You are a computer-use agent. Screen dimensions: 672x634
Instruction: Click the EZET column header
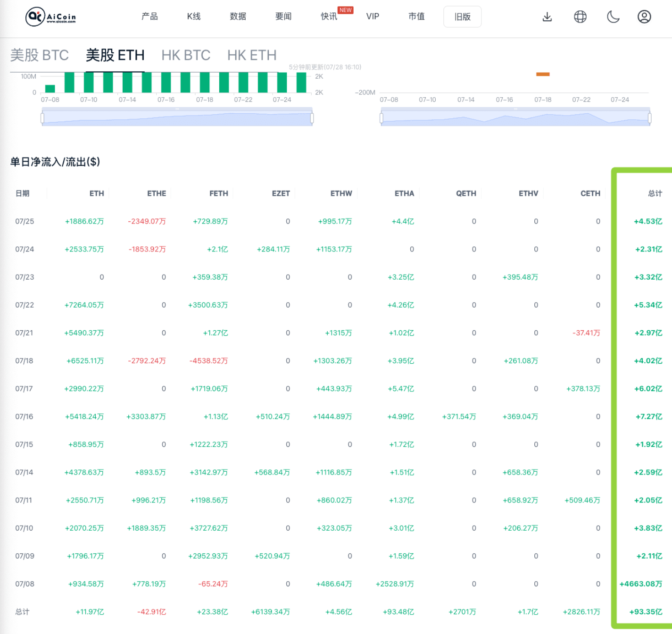pos(281,193)
